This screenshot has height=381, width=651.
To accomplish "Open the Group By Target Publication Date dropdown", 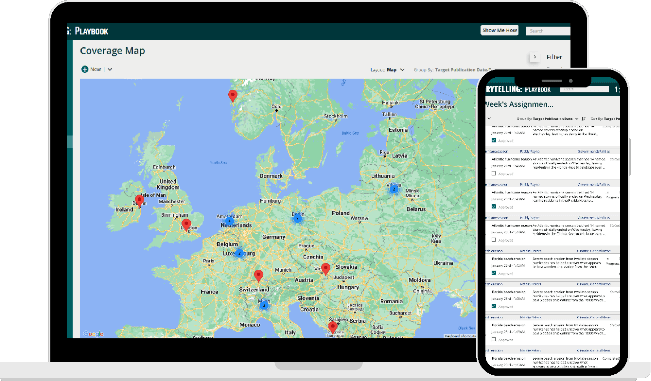I will [453, 70].
